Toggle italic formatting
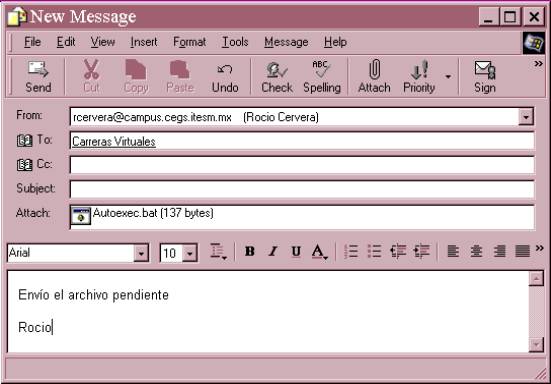The image size is (551, 384). [273, 252]
